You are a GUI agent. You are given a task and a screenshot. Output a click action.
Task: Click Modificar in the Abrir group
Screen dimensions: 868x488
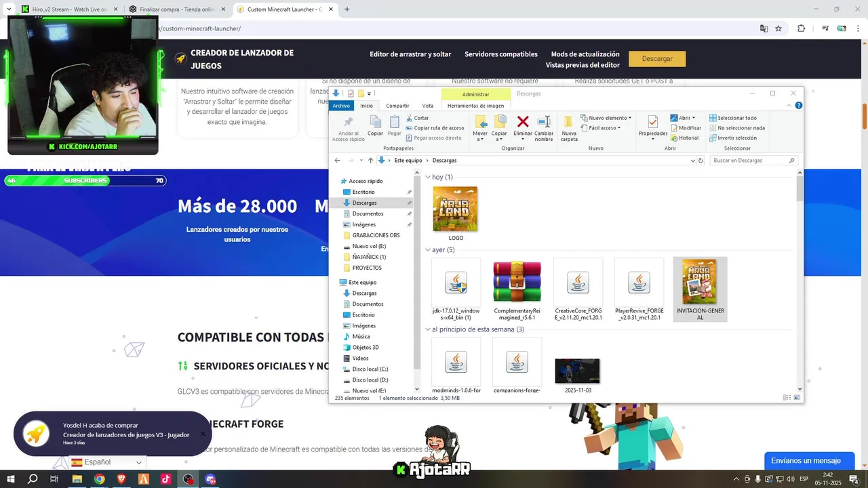686,128
